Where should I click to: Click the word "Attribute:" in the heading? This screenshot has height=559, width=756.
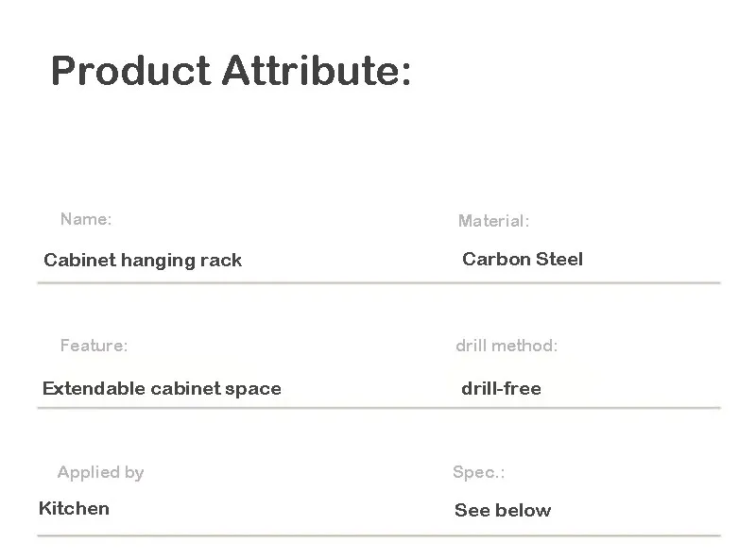click(316, 71)
